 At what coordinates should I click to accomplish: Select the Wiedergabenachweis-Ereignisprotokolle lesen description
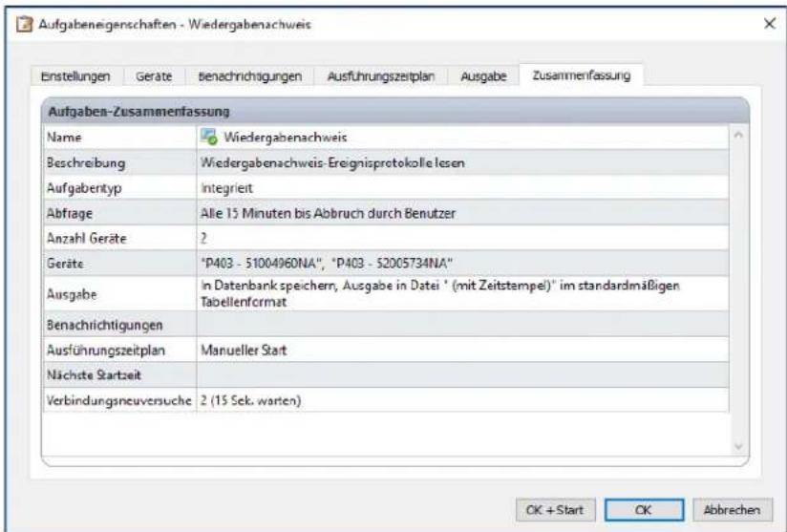[332, 162]
